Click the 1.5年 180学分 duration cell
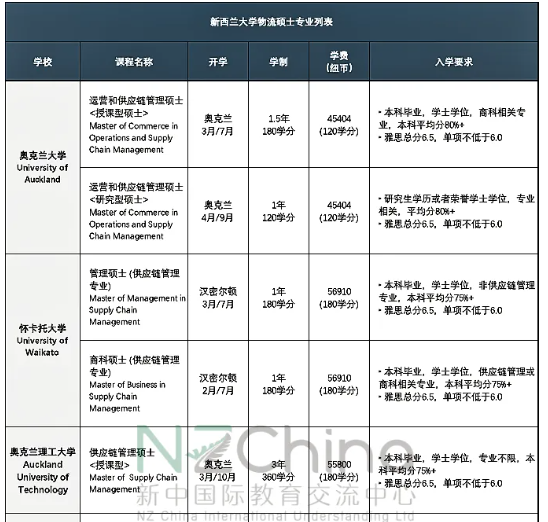Viewport: 548px width, 522px height. 279,125
